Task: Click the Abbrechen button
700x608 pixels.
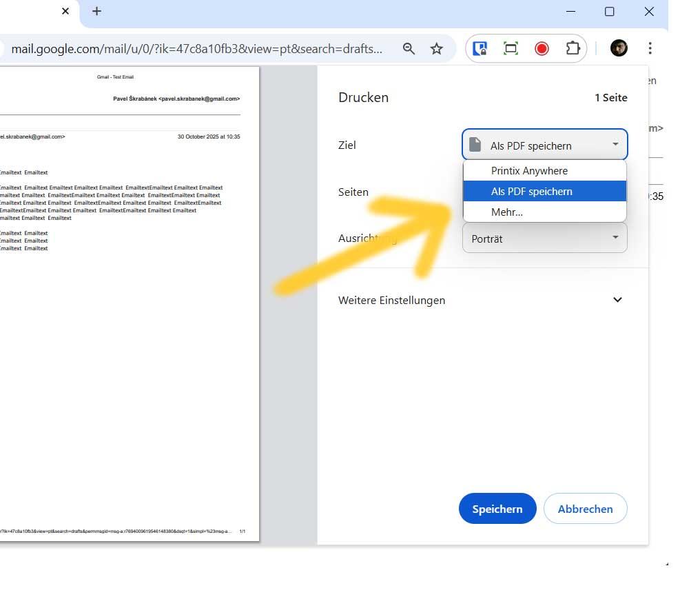Action: (585, 509)
